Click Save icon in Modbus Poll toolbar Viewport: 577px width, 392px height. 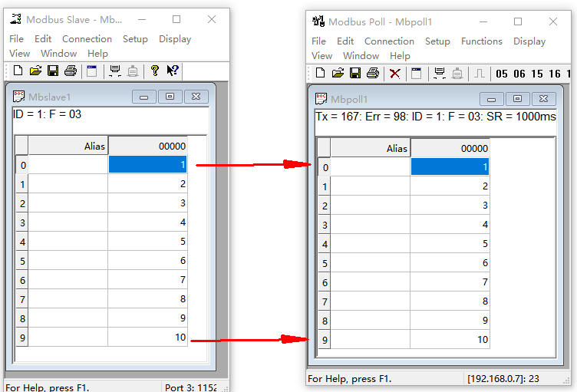(x=355, y=73)
